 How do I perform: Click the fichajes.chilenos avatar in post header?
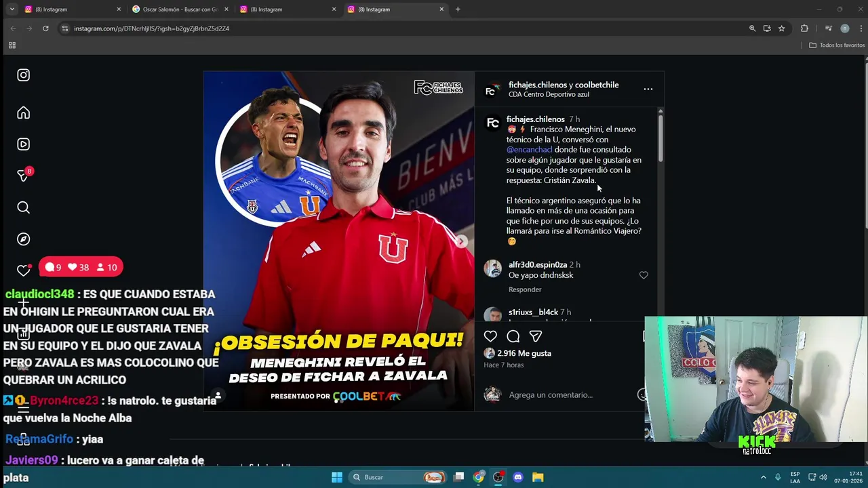[x=493, y=89]
